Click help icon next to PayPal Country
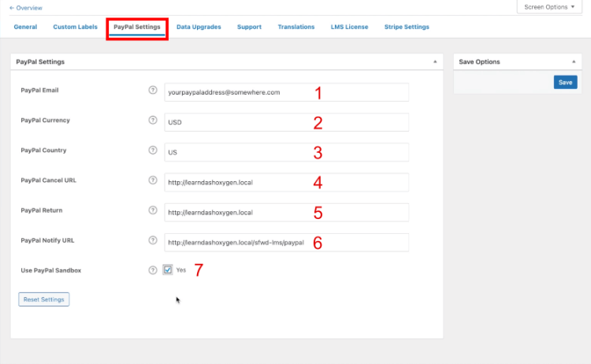The height and width of the screenshot is (364, 591). (x=153, y=150)
